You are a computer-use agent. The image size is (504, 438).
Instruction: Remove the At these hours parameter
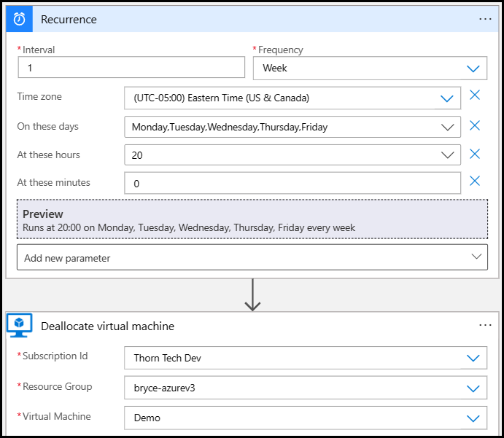pos(475,154)
